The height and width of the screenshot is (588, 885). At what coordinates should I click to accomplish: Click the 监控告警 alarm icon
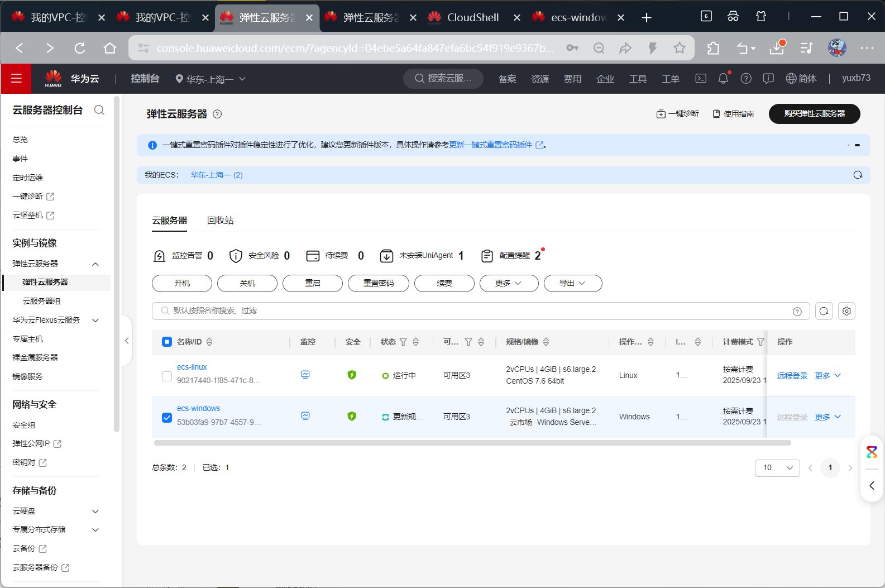[x=159, y=256]
